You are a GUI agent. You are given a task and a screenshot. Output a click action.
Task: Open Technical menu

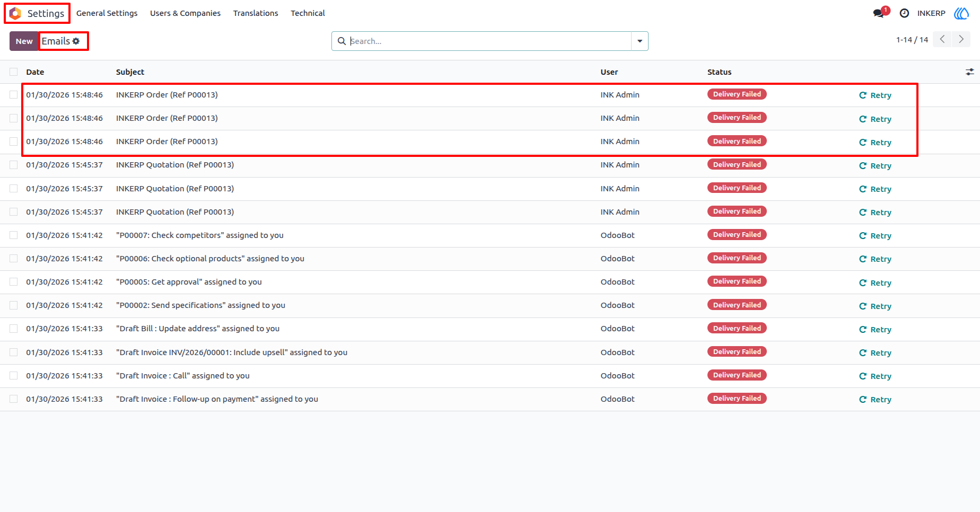coord(308,13)
